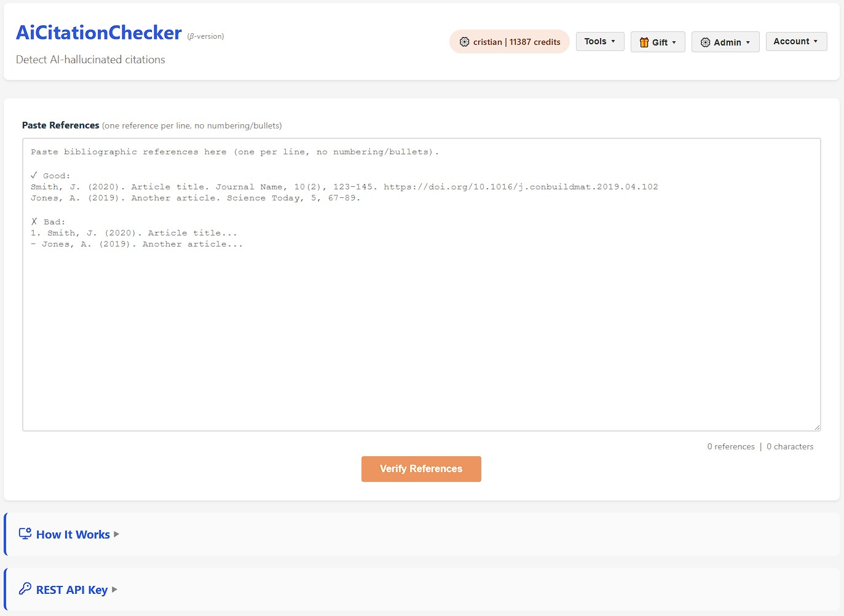Click the AiCitationChecker logo heading
Screen dimensions: 844x616
98,32
